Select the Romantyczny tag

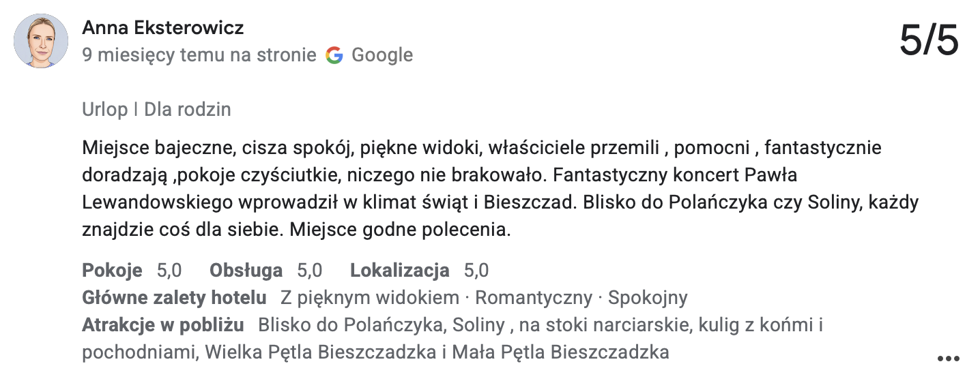[533, 298]
